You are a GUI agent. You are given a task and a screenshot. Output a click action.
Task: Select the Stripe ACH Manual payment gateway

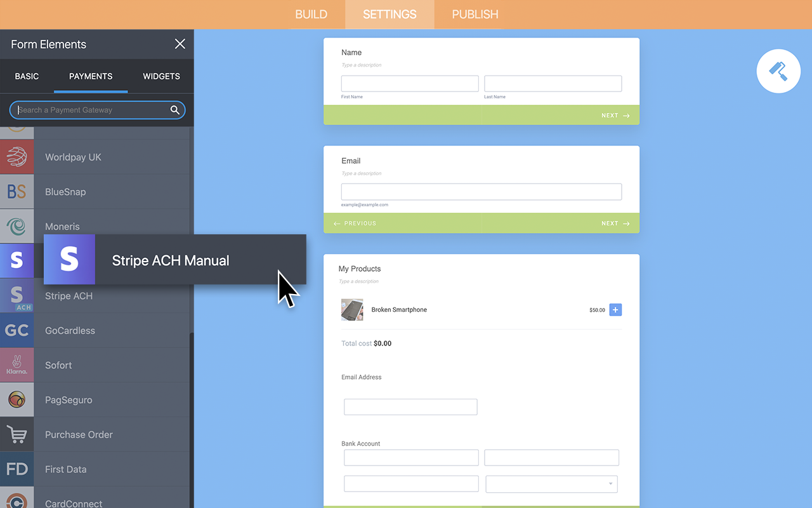pyautogui.click(x=170, y=260)
